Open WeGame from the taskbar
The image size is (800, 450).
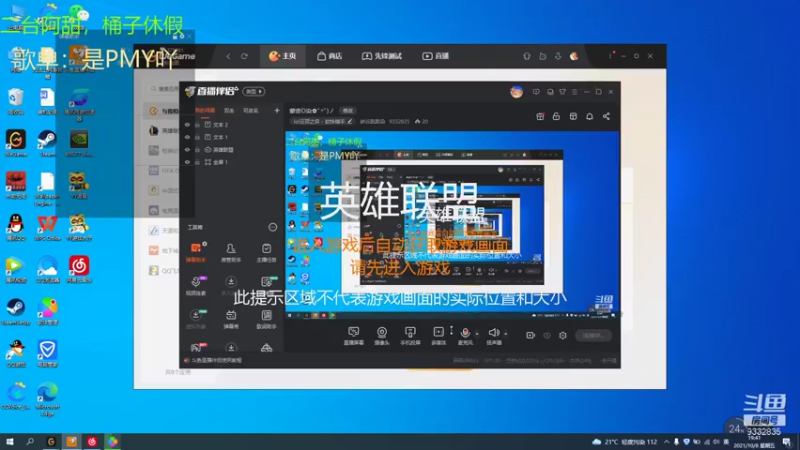[x=51, y=441]
